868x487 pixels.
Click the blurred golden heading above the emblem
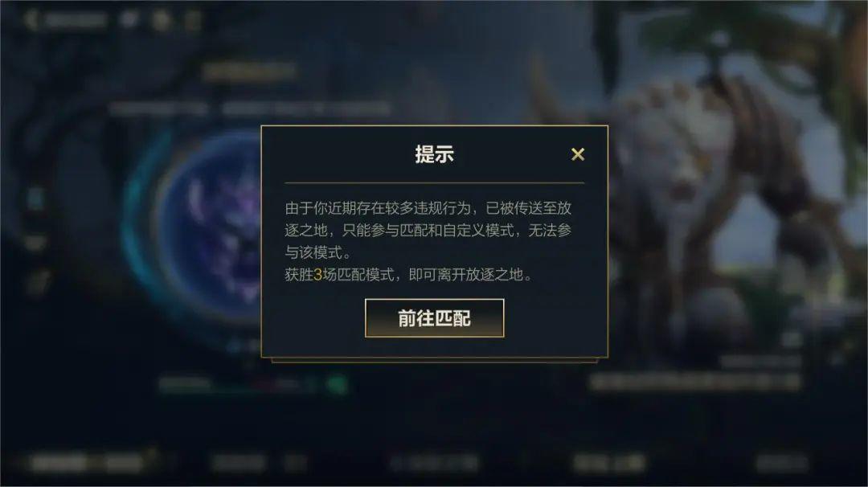pos(250,71)
